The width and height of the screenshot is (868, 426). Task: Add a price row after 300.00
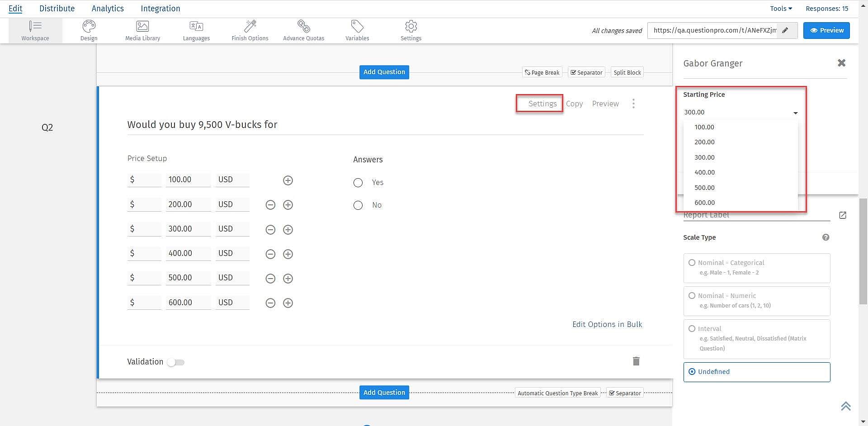288,230
